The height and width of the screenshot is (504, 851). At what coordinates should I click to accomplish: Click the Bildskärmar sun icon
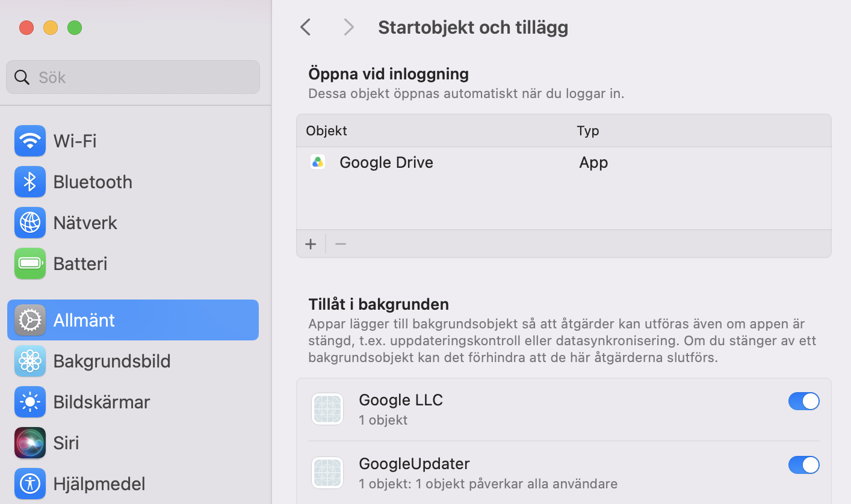pos(30,402)
